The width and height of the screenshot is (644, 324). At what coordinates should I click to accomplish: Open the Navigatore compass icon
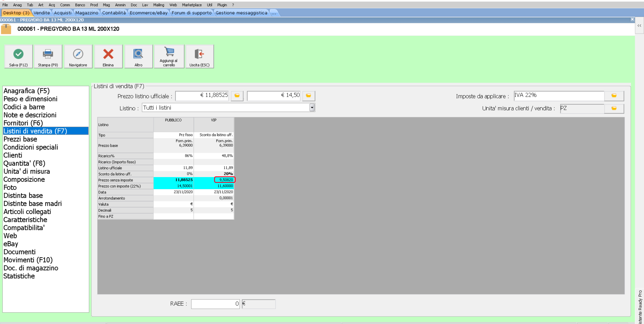pos(78,54)
